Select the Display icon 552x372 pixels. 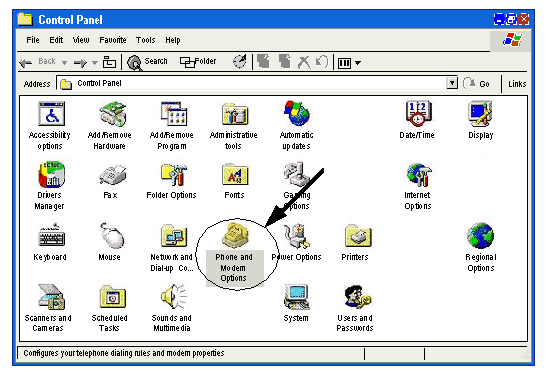(x=480, y=113)
